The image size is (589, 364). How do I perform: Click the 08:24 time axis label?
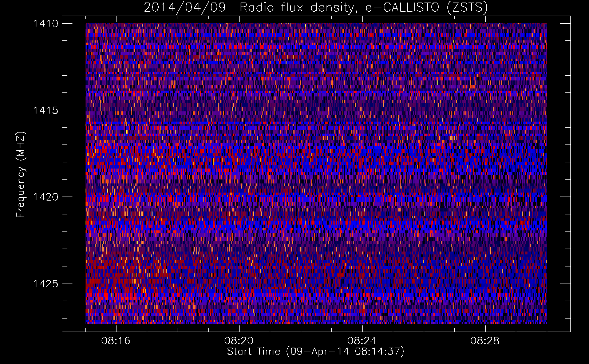[x=362, y=341]
